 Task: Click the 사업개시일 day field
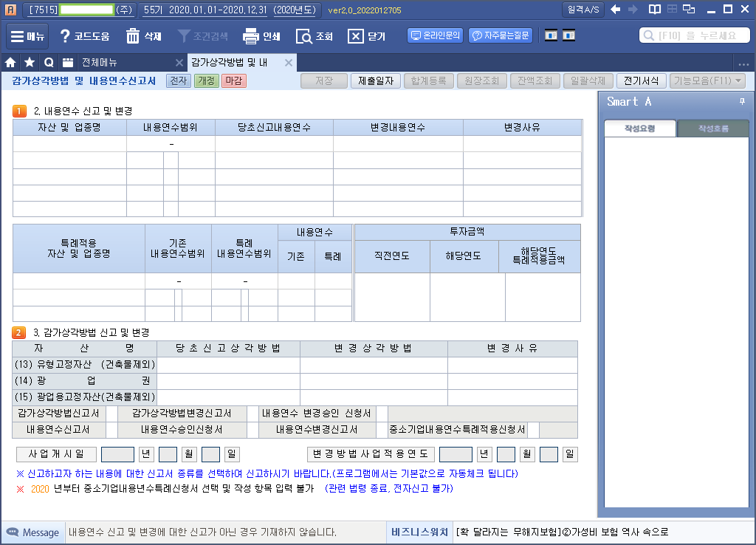pyautogui.click(x=210, y=454)
